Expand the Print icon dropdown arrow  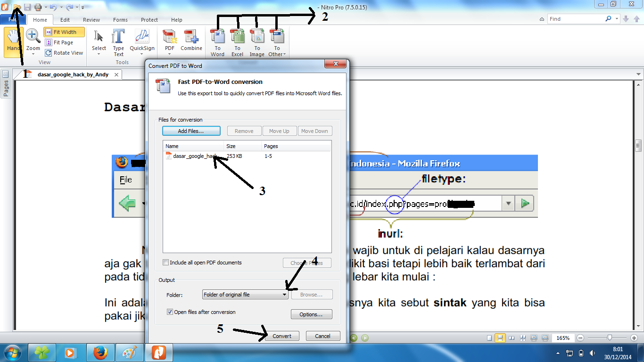coord(45,7)
